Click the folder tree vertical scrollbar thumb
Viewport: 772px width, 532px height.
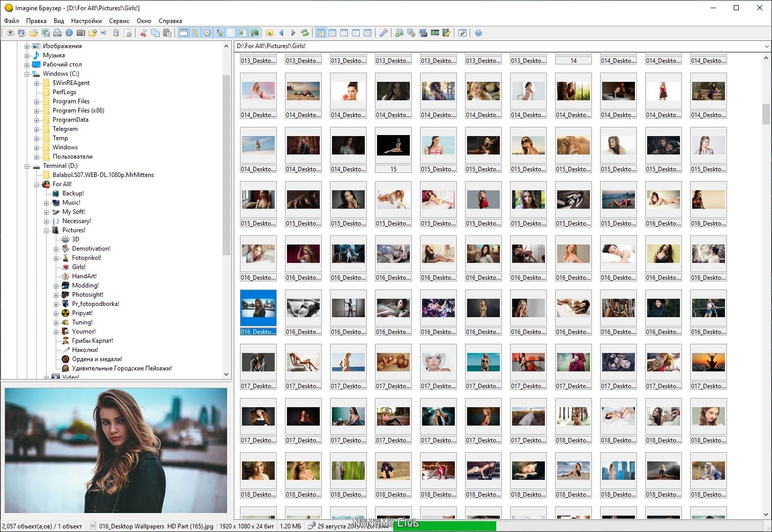[227, 165]
